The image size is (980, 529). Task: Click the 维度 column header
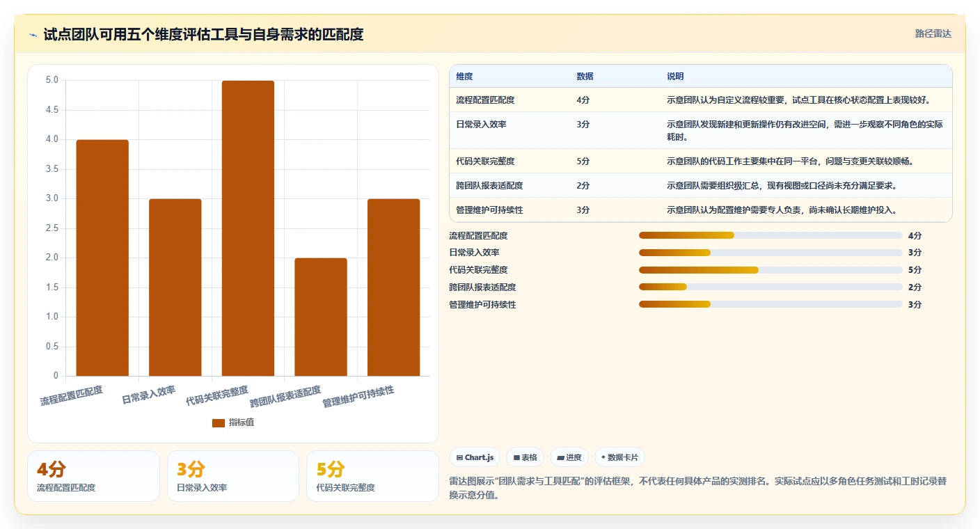click(464, 76)
